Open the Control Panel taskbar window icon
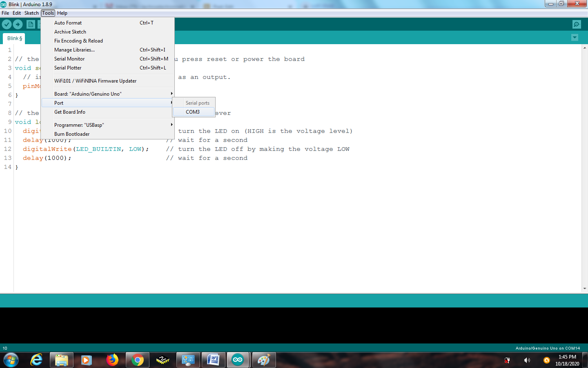 [x=188, y=360]
